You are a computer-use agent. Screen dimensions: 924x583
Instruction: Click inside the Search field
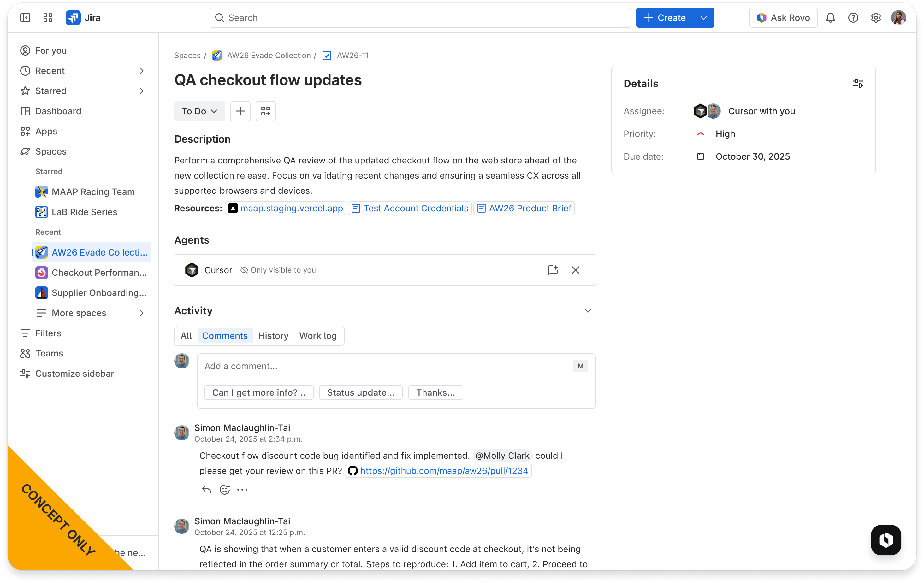(420, 18)
